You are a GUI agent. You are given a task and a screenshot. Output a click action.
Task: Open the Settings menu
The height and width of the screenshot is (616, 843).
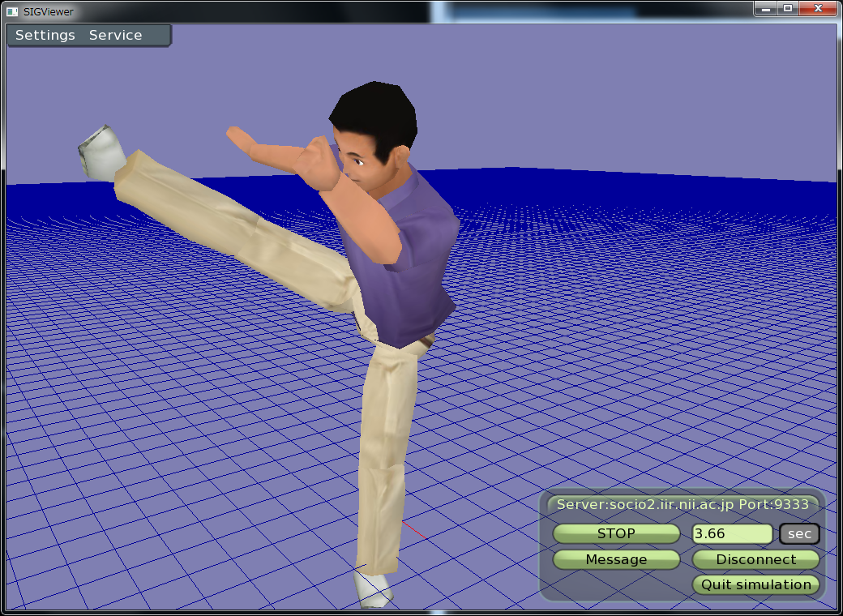pyautogui.click(x=45, y=36)
